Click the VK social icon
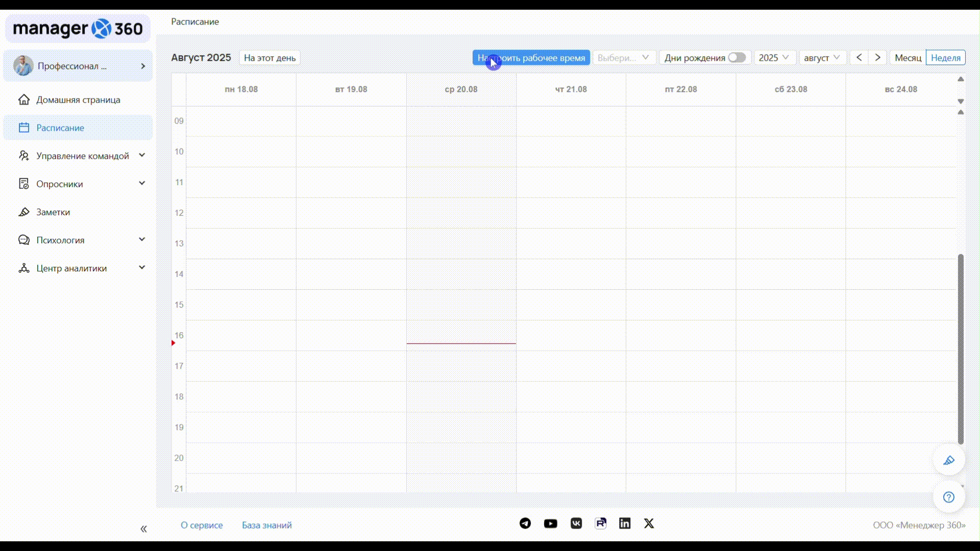 click(x=576, y=523)
